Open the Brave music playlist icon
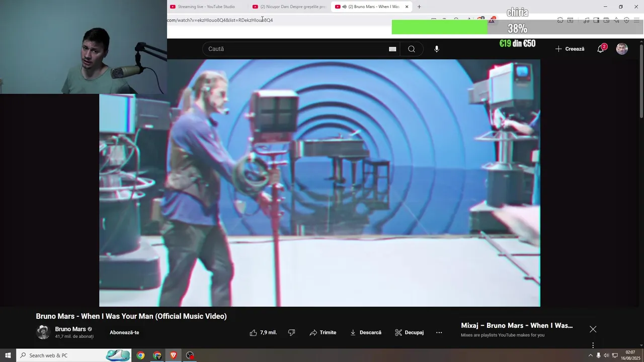The height and width of the screenshot is (362, 644). point(586,20)
